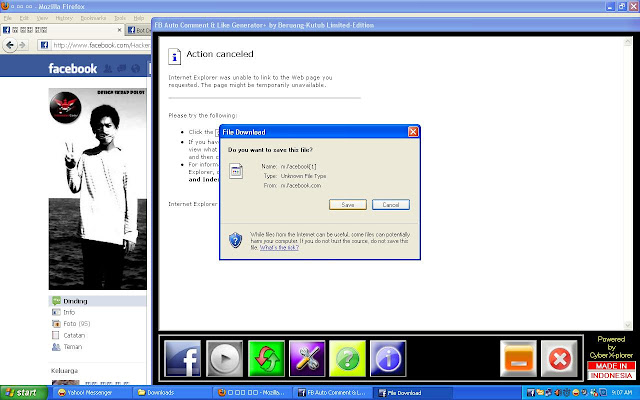The width and height of the screenshot is (640, 400).
Task: Open the Bookmarks menu in Firefox
Action: [x=93, y=18]
